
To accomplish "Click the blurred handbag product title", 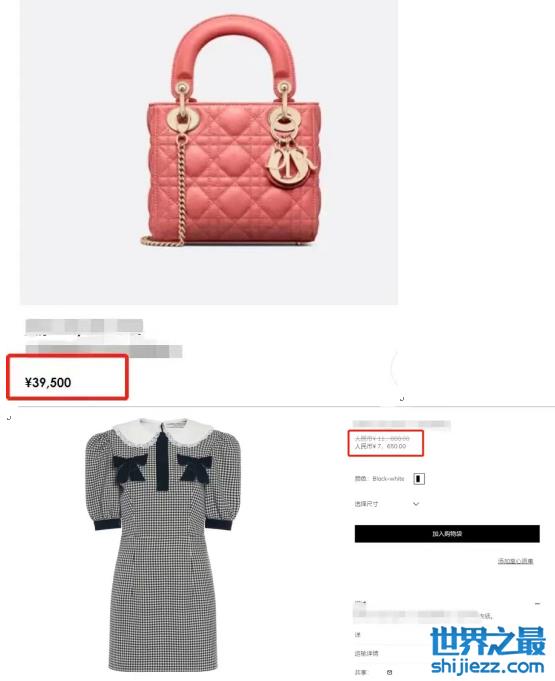I will click(x=84, y=326).
